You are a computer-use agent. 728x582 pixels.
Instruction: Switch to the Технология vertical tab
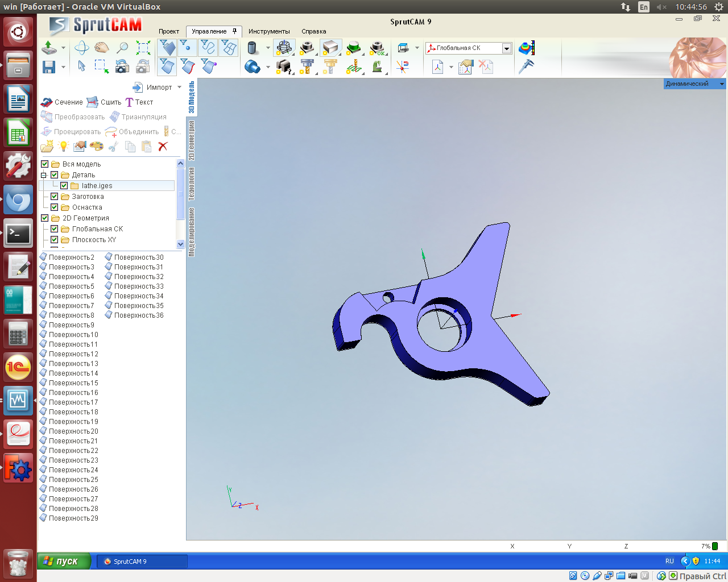point(192,184)
